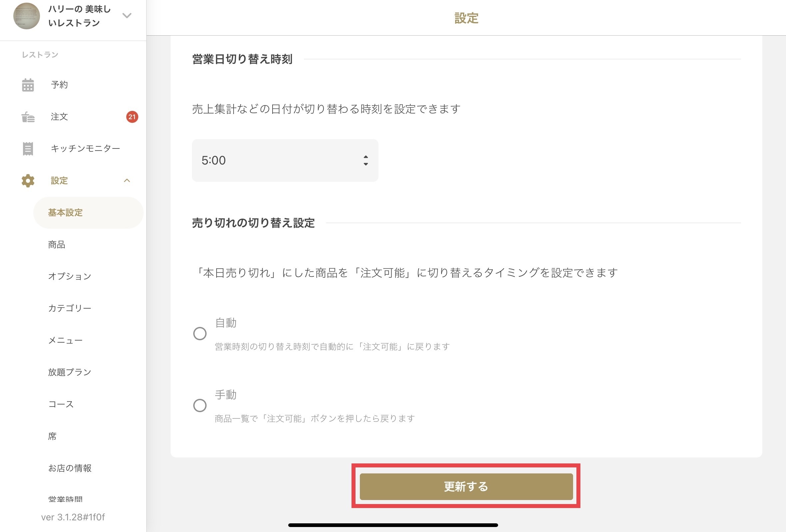Go to お店の情報 page
The height and width of the screenshot is (532, 786).
click(x=70, y=468)
